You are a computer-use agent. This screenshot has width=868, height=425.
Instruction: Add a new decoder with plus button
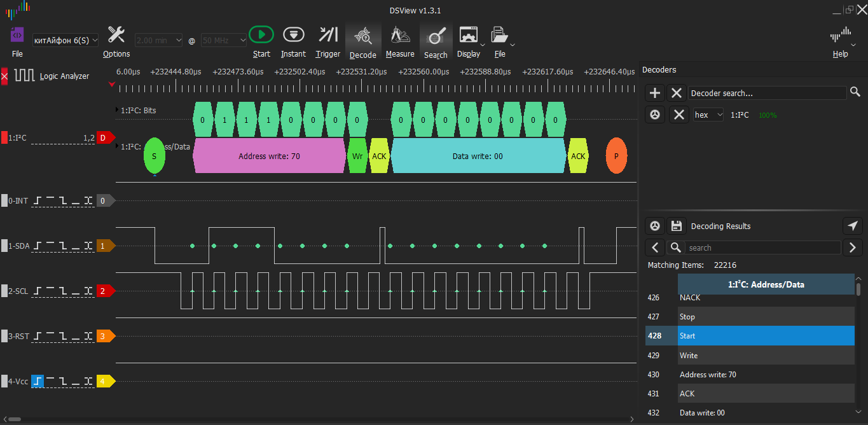(x=655, y=94)
